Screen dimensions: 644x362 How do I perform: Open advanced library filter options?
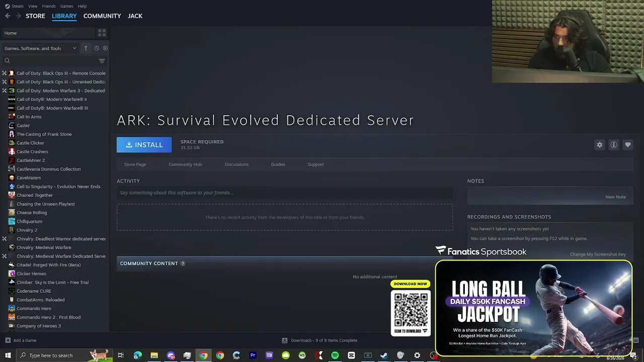[x=102, y=61]
